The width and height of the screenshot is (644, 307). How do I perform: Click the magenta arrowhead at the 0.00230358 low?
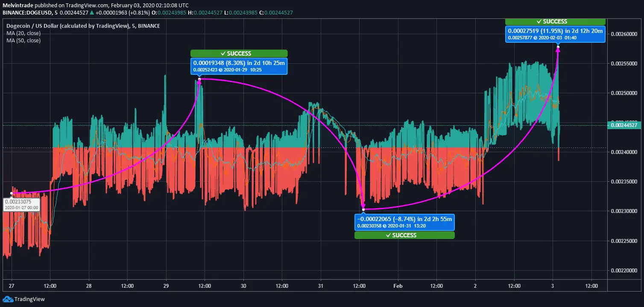363,207
